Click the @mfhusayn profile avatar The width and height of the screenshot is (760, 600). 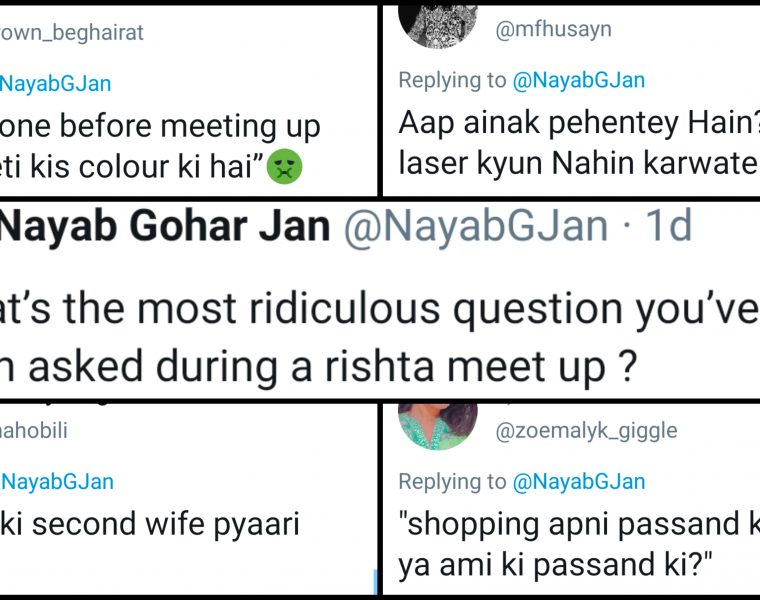435,22
